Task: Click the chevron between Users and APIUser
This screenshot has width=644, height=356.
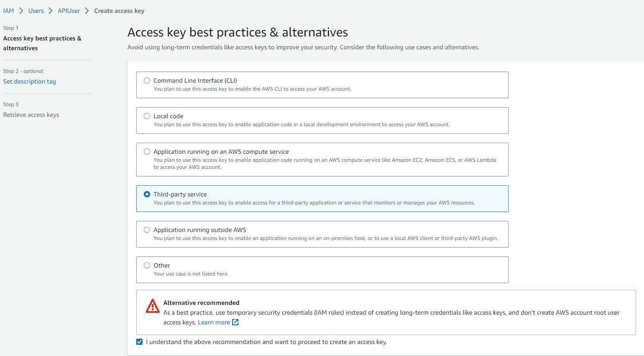Action: [x=51, y=11]
